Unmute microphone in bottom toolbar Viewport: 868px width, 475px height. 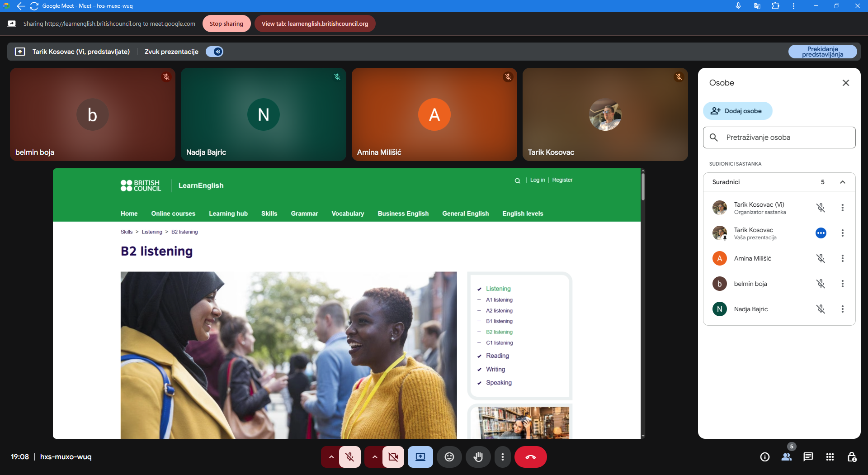click(349, 457)
